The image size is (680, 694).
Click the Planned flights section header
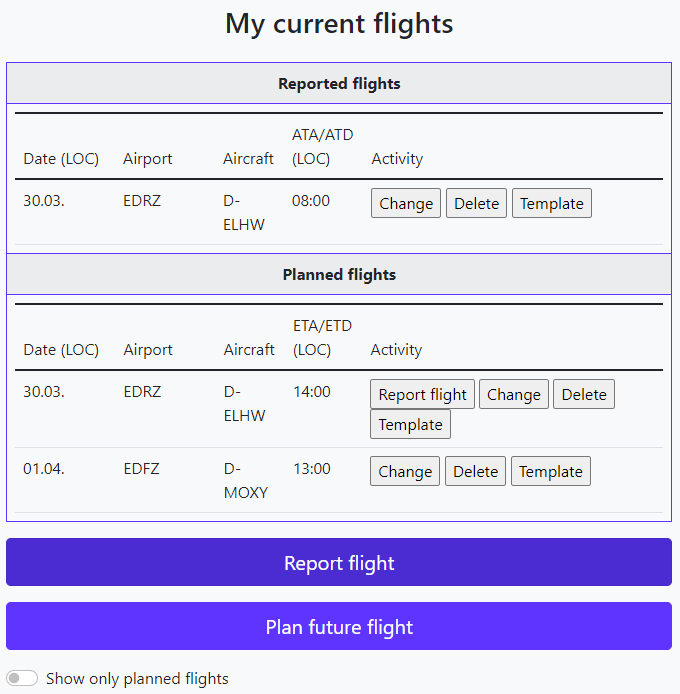[339, 274]
